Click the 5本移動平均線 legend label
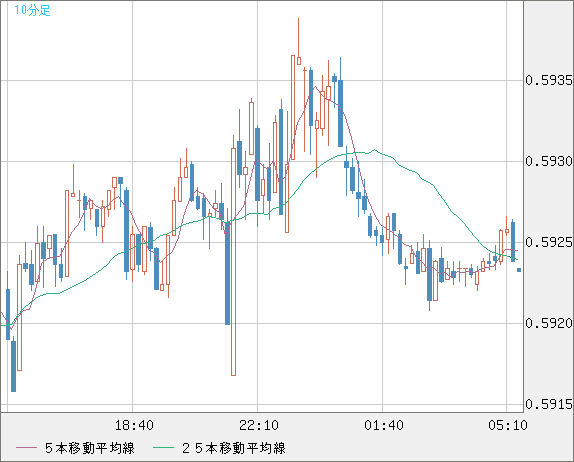Image resolution: width=574 pixels, height=462 pixels. coord(90,448)
